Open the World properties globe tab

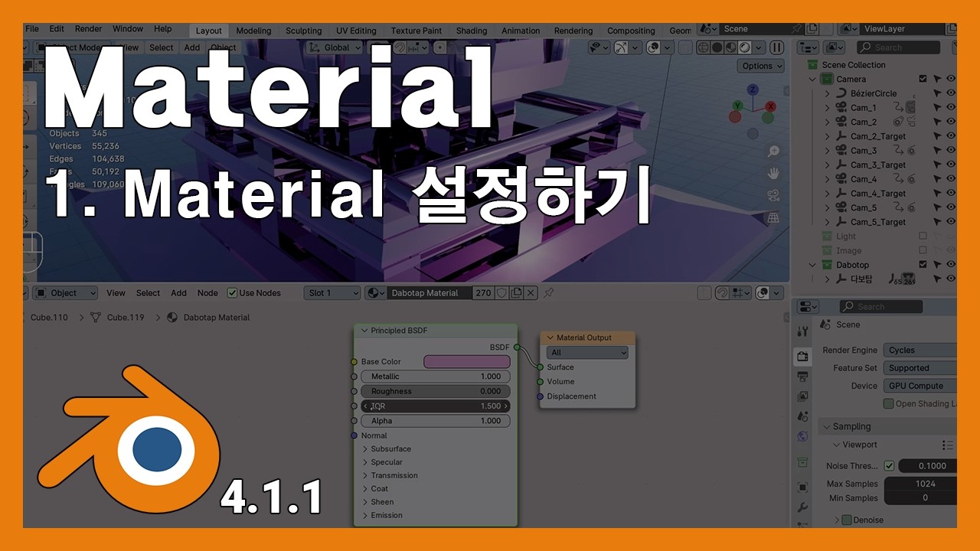tap(802, 437)
